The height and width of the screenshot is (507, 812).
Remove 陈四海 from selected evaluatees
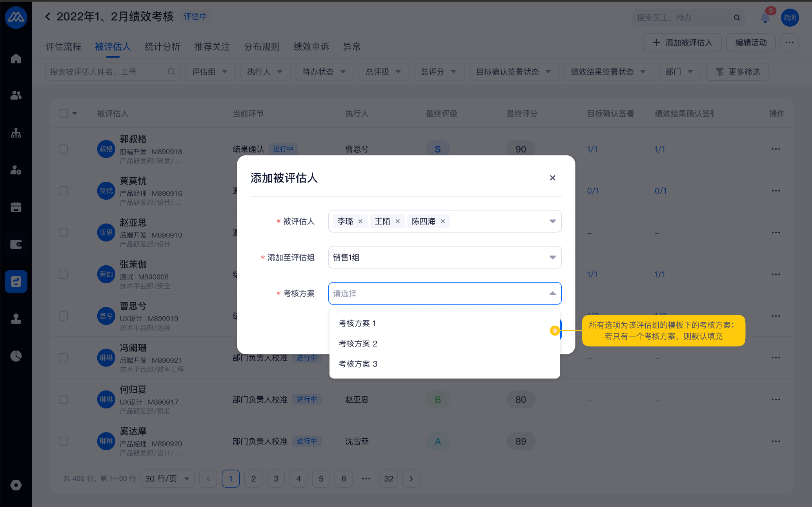point(442,221)
